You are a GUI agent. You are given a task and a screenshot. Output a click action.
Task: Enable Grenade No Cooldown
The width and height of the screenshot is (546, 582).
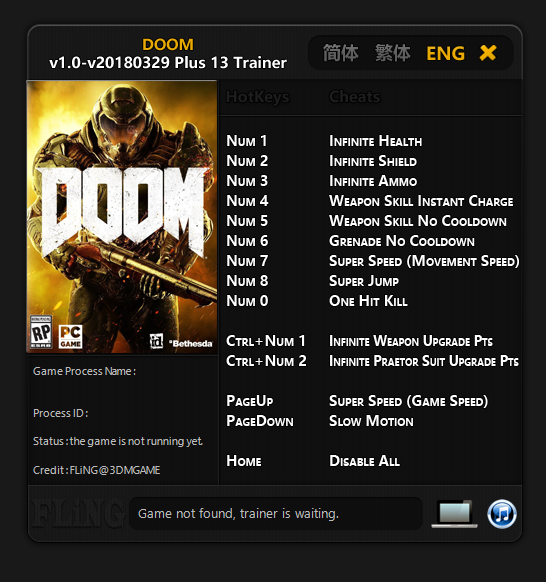tap(402, 241)
